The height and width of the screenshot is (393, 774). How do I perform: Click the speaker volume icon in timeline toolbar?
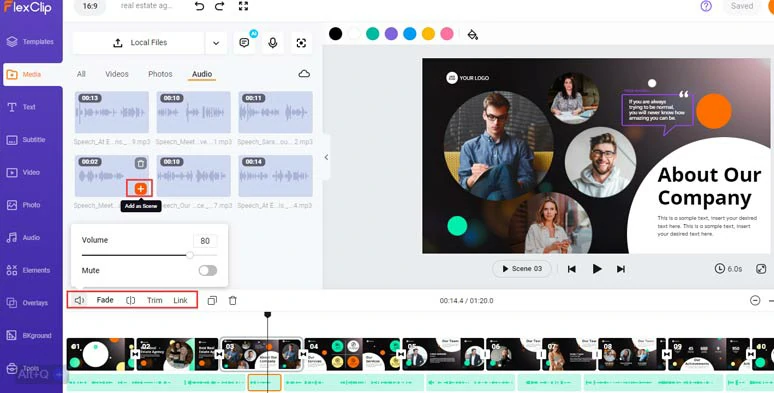(79, 300)
